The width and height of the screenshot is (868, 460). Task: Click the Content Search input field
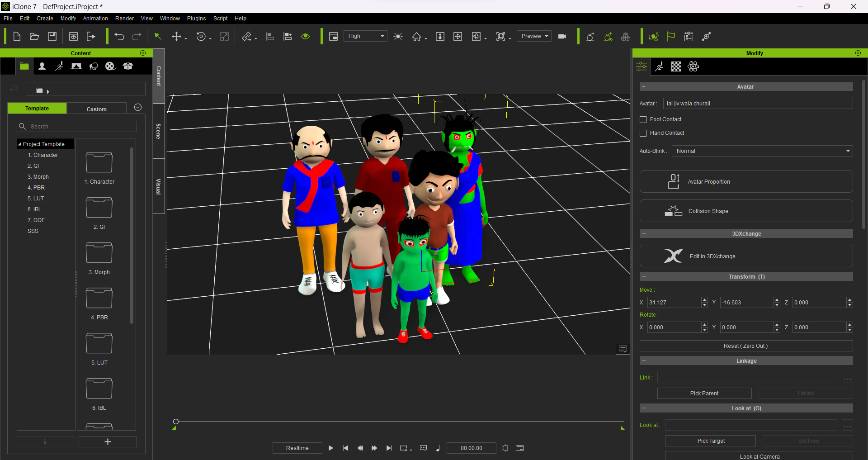coord(81,127)
